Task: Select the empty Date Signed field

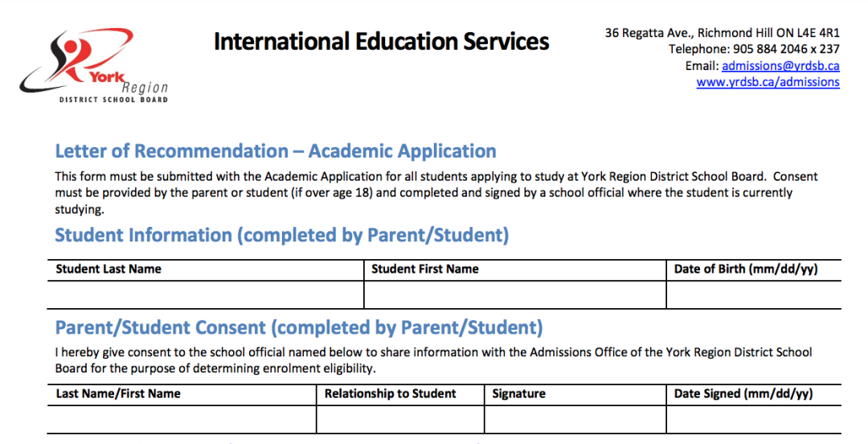Action: (x=753, y=420)
